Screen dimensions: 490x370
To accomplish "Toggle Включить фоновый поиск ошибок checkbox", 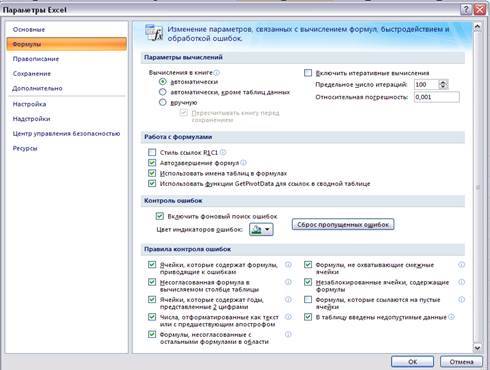I will 160,216.
